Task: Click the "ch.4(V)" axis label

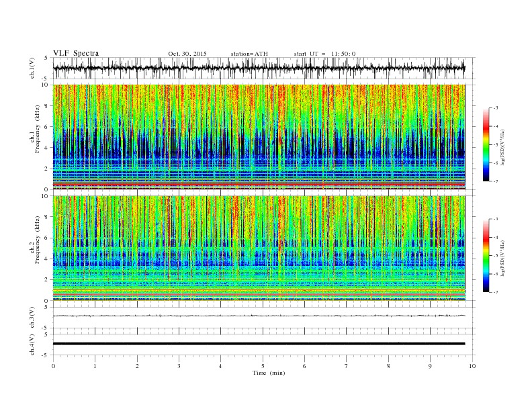Action: point(32,345)
